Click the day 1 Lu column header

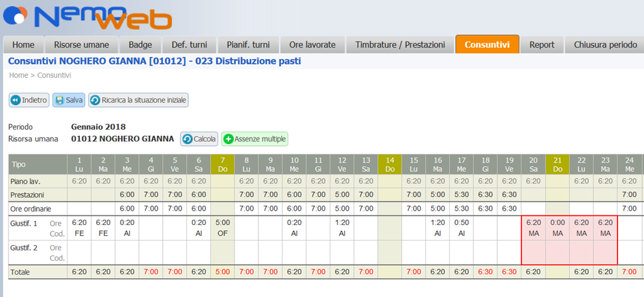[79, 165]
